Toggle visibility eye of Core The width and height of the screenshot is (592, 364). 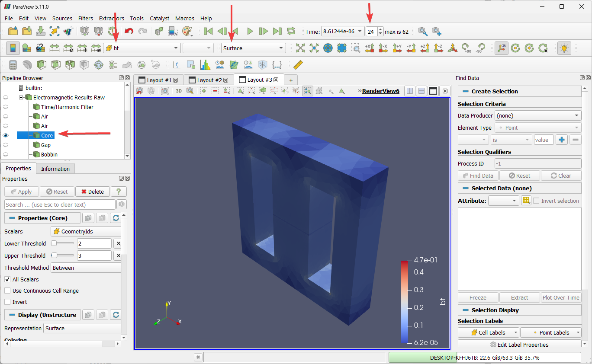click(x=6, y=135)
